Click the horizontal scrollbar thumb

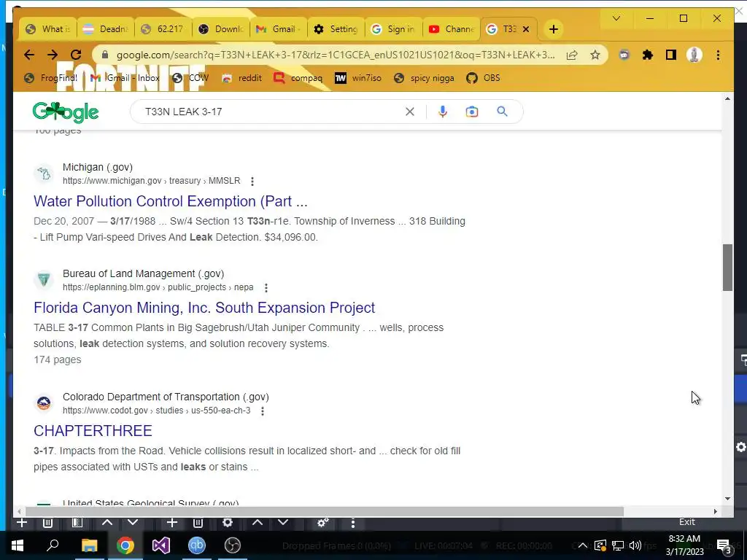pos(324,511)
